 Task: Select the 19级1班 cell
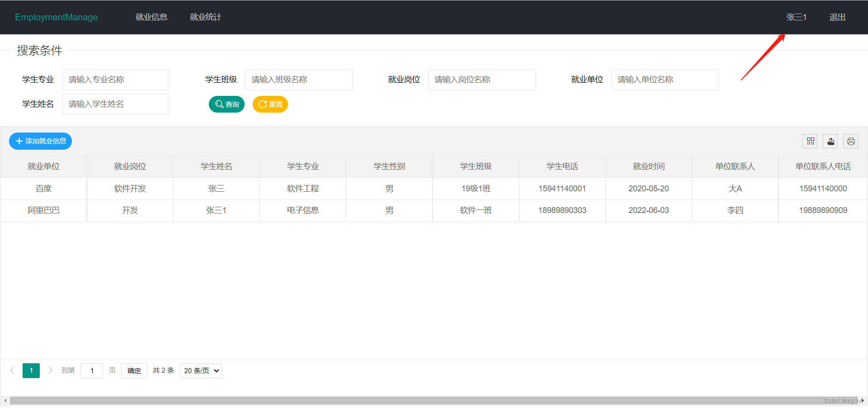pos(476,189)
